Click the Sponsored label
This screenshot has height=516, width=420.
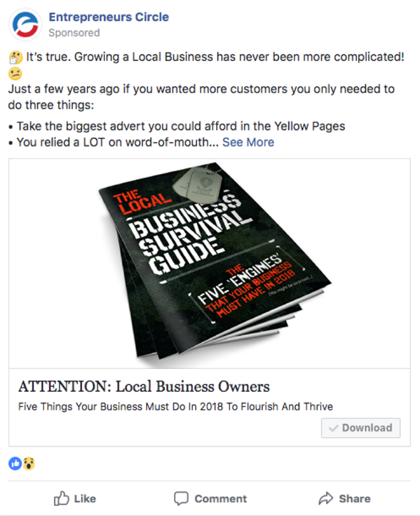(x=74, y=33)
